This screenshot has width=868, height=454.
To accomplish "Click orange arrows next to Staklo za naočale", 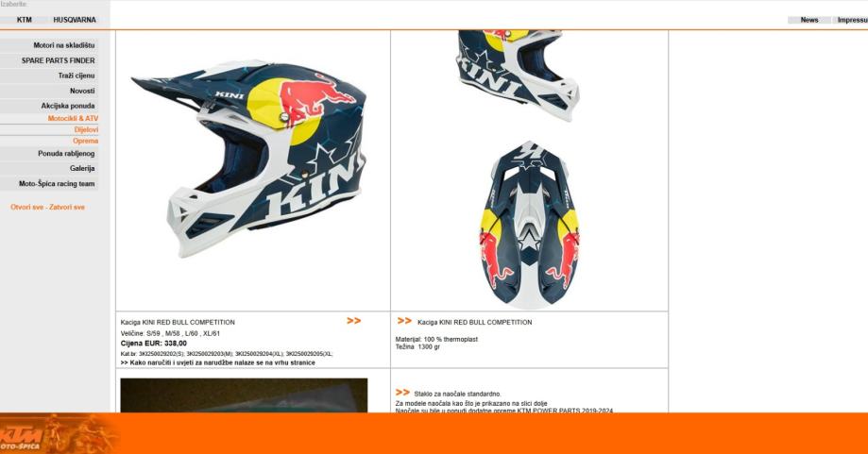I will tap(402, 393).
